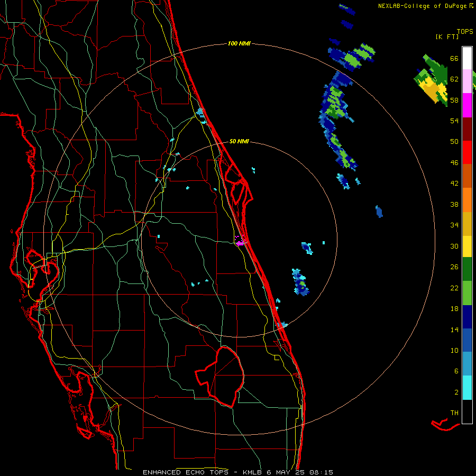Click the 08:15 timestamp in the caption
476x476 pixels.
pyautogui.click(x=321, y=472)
